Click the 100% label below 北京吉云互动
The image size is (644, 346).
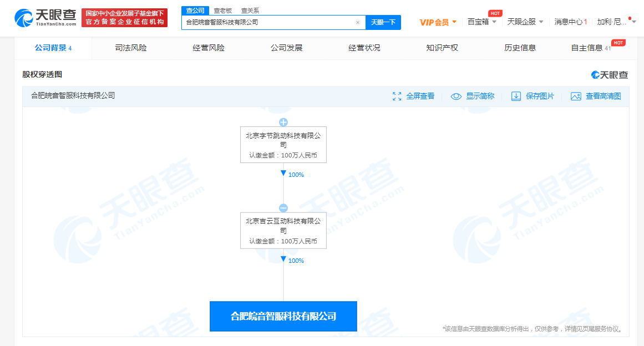pyautogui.click(x=296, y=261)
